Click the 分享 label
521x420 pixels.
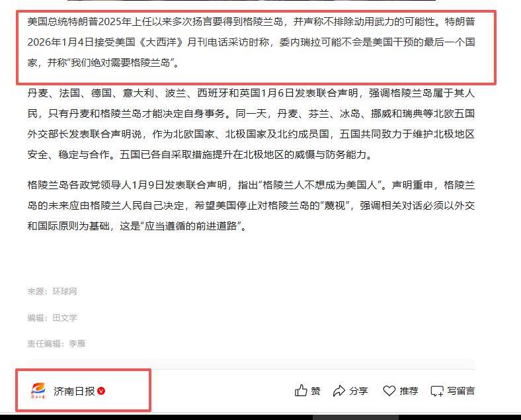[x=358, y=391]
